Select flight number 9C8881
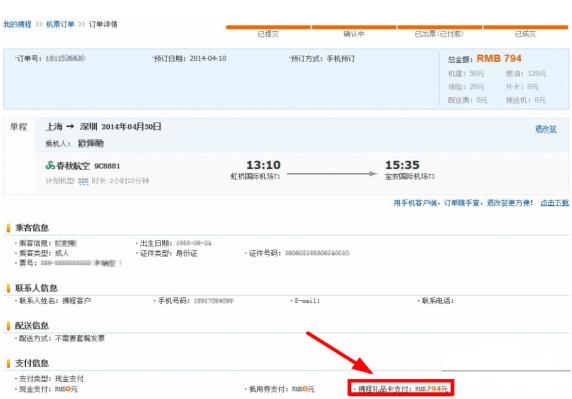Viewport: 572px width, 399px height. pyautogui.click(x=107, y=166)
